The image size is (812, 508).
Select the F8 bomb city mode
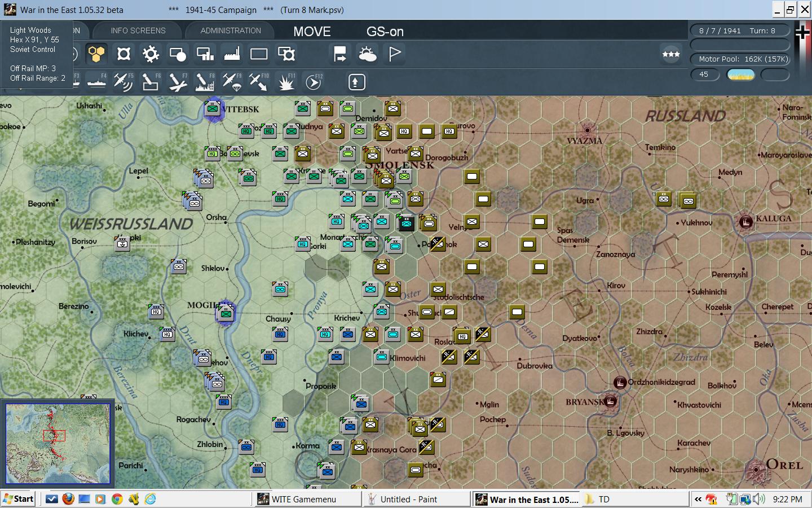[204, 82]
